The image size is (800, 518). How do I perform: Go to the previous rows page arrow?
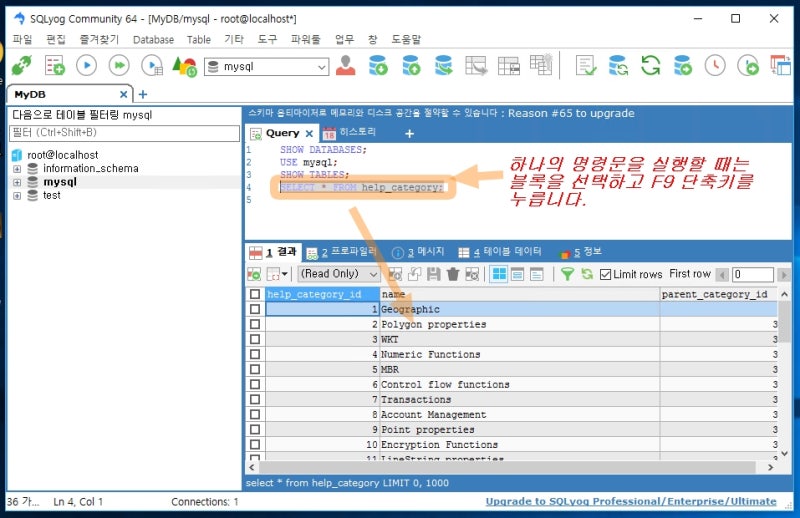(x=721, y=275)
